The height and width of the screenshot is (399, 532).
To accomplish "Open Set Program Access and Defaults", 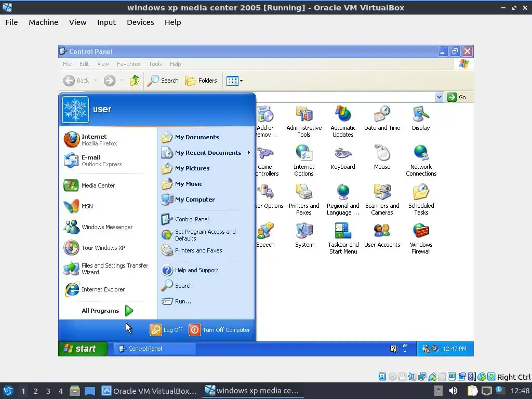I will coord(206,235).
